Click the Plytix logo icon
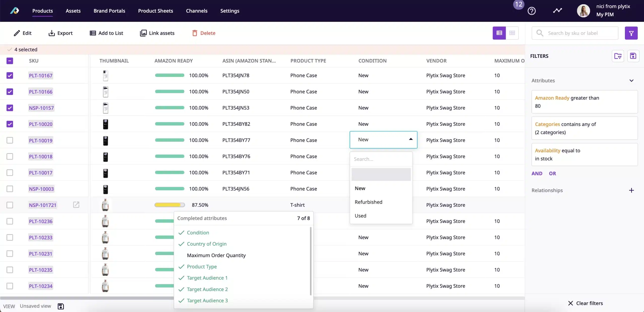The width and height of the screenshot is (644, 312). click(15, 11)
